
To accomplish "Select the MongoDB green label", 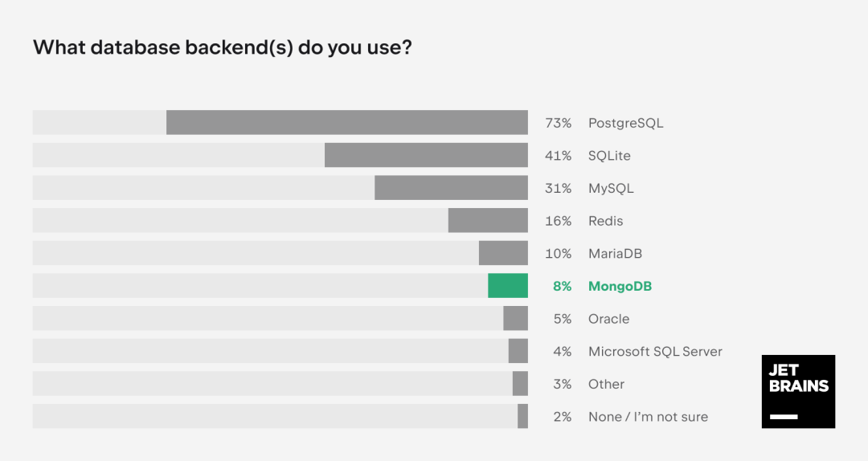I will point(620,286).
